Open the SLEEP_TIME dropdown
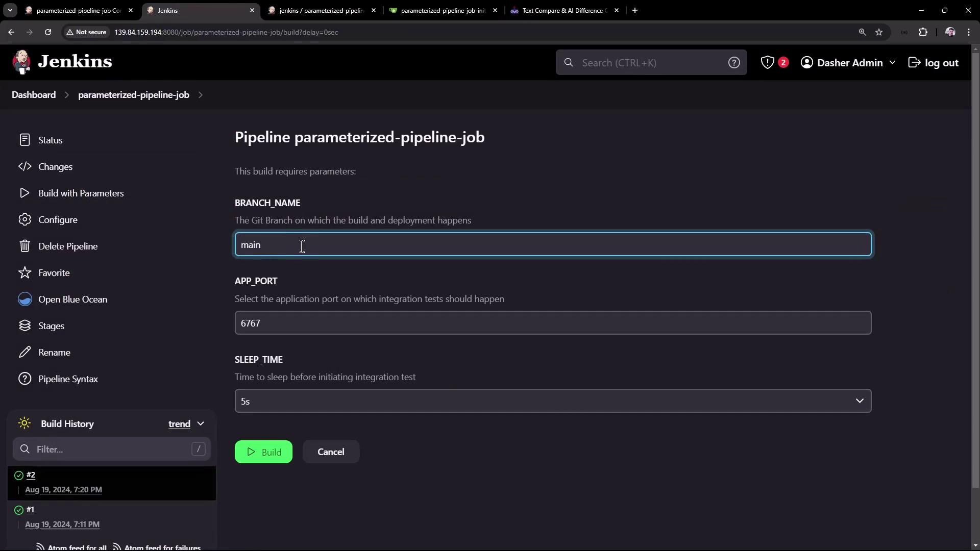Viewport: 980px width, 551px height. pyautogui.click(x=553, y=401)
